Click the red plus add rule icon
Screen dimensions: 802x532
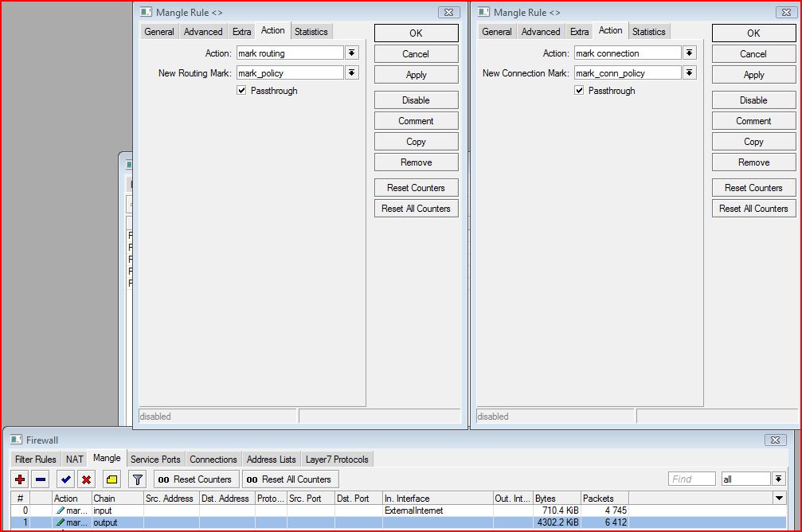(x=21, y=479)
